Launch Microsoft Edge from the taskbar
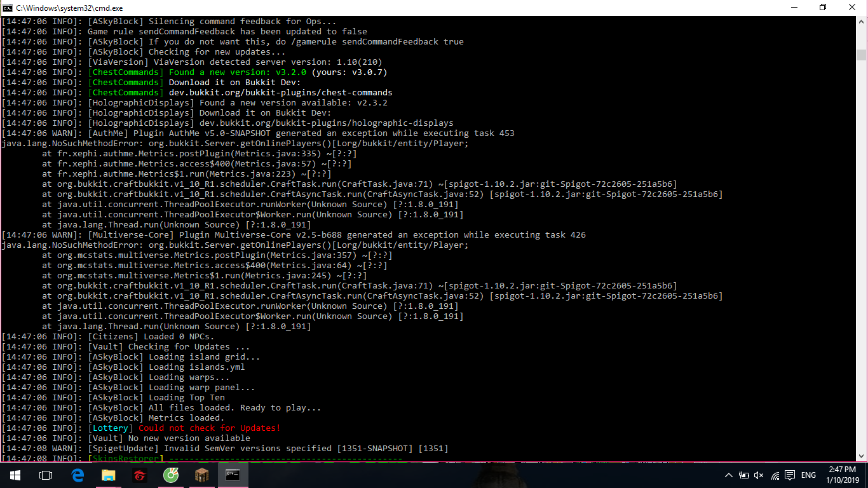Screen dimensions: 868x488 [78, 475]
